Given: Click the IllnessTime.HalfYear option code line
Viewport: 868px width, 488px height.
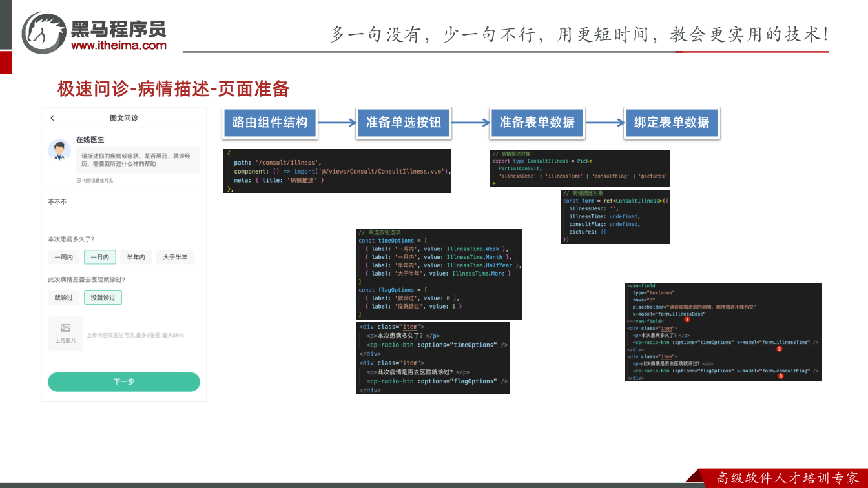Looking at the screenshot, I should click(442, 265).
